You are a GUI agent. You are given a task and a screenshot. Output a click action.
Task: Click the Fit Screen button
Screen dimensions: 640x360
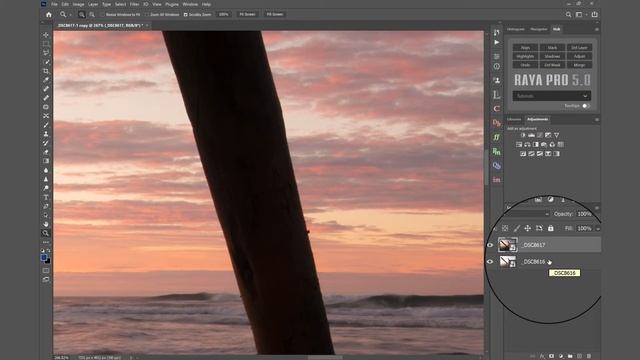247,14
